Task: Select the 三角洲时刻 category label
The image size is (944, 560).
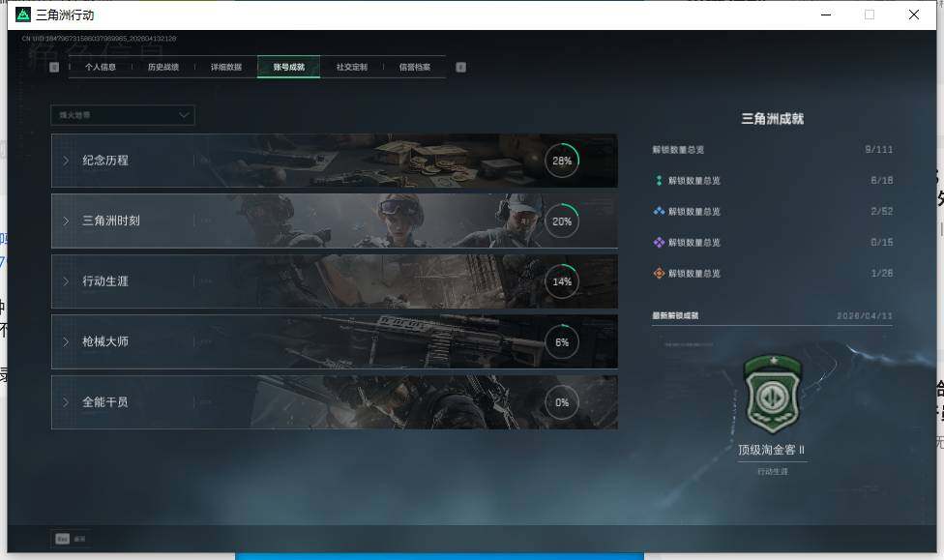Action: click(x=111, y=221)
